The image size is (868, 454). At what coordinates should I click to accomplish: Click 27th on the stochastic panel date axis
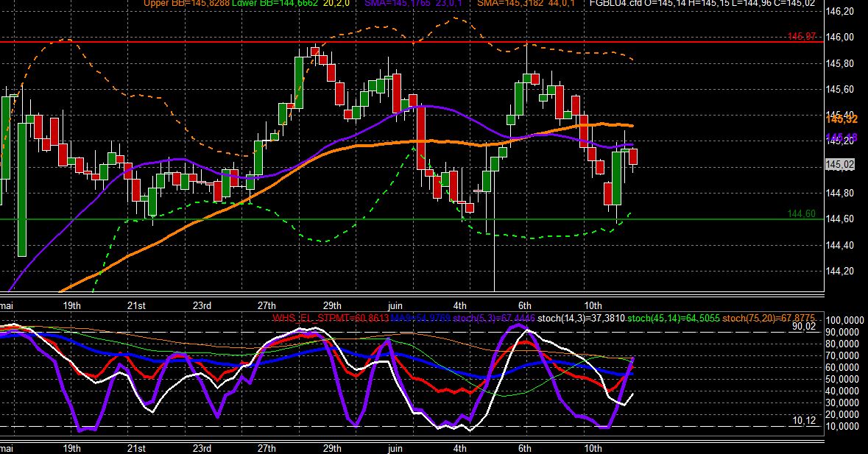coord(267,448)
